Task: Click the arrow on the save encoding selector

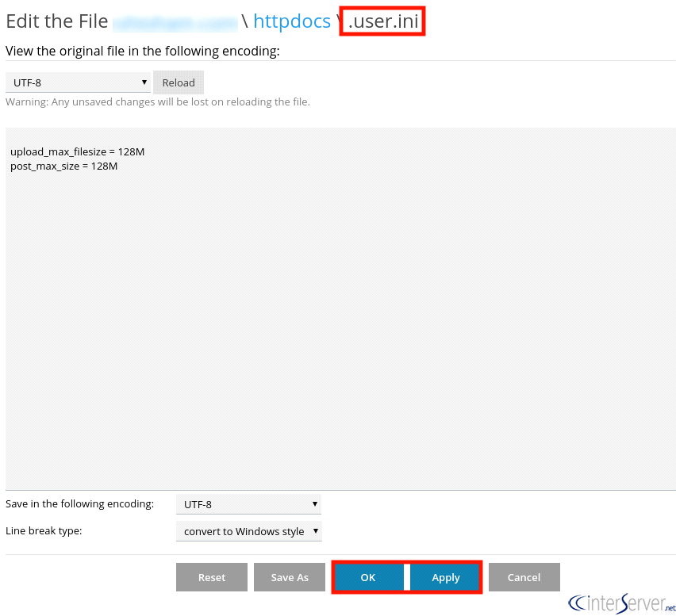Action: coord(315,504)
